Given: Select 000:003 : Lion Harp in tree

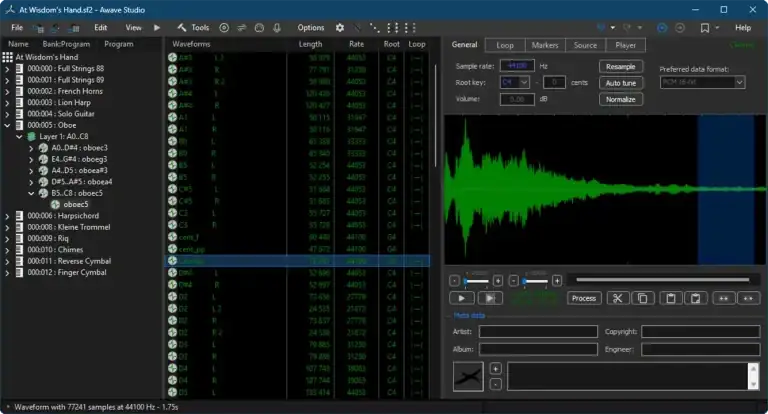Looking at the screenshot, I should tap(59, 103).
